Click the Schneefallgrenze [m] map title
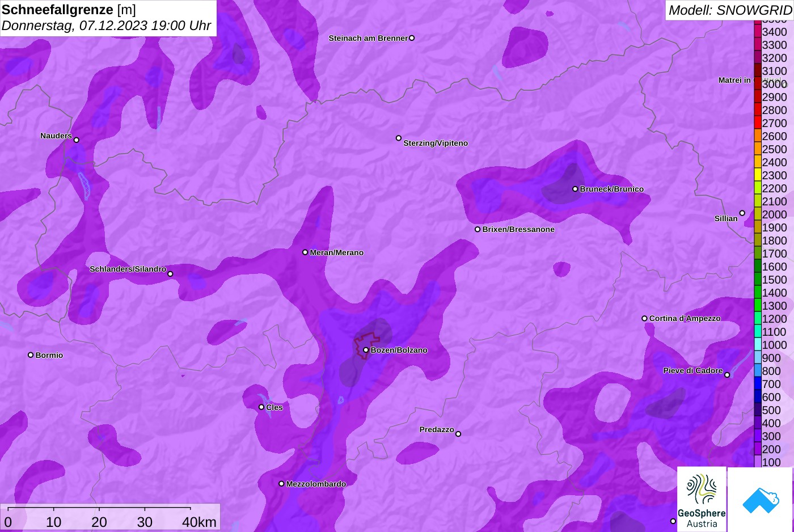Image resolution: width=794 pixels, height=532 pixels. [69, 10]
